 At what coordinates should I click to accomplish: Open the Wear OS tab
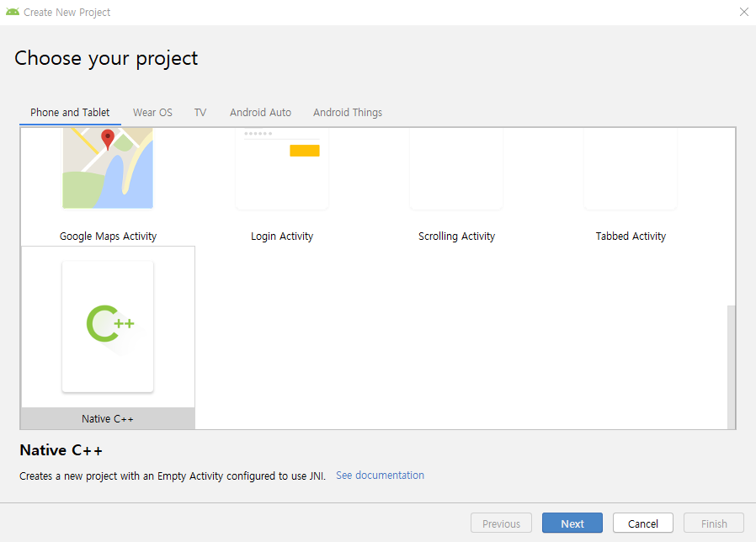[152, 113]
